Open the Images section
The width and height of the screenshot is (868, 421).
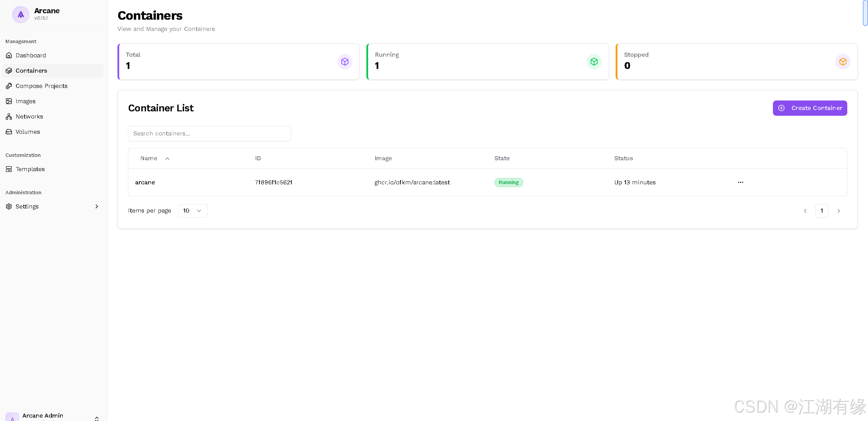[25, 101]
